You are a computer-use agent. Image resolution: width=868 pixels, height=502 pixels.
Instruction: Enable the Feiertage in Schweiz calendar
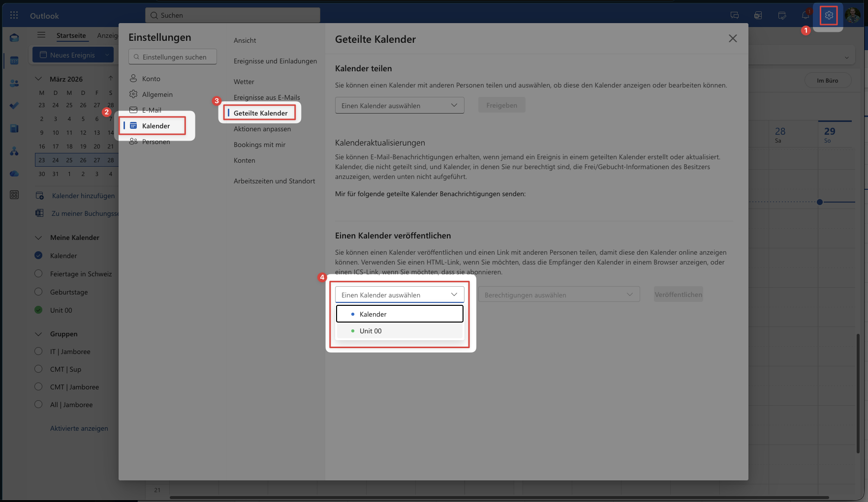click(38, 274)
